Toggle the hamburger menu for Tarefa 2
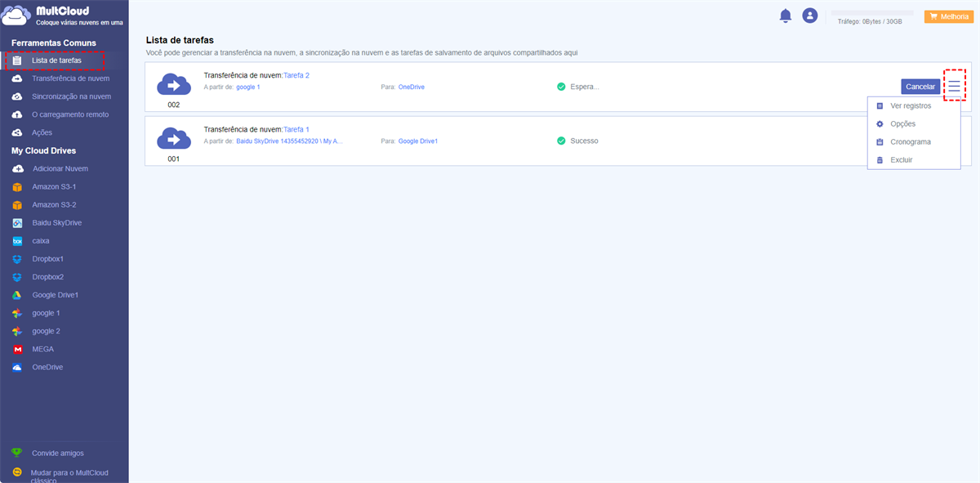The height and width of the screenshot is (483, 980). click(x=955, y=85)
